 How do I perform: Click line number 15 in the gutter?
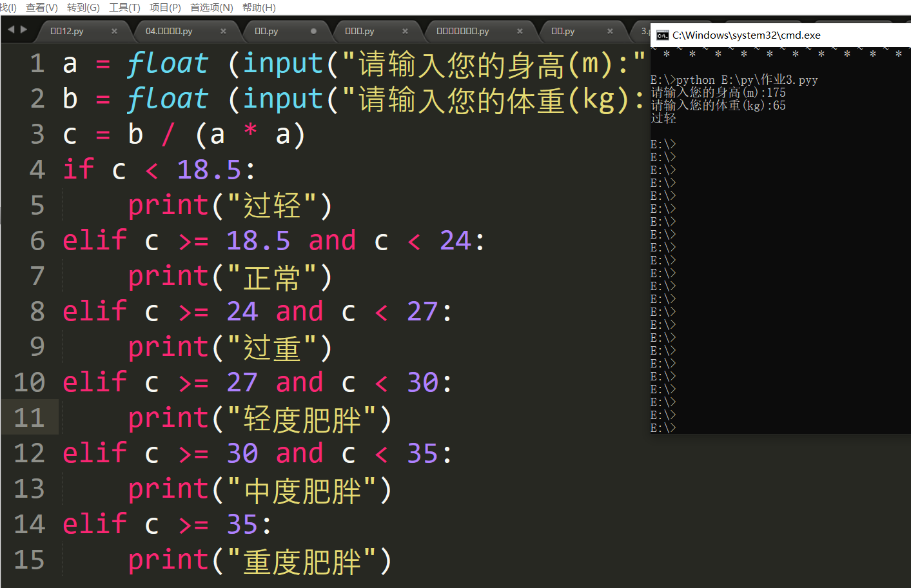click(x=30, y=560)
